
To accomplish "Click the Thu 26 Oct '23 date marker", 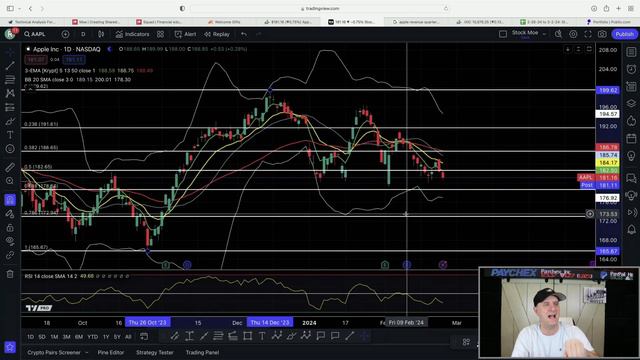I will click(148, 322).
